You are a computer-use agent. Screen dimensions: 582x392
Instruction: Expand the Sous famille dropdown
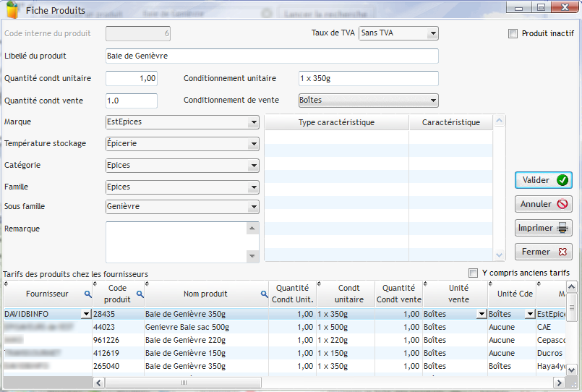[253, 207]
